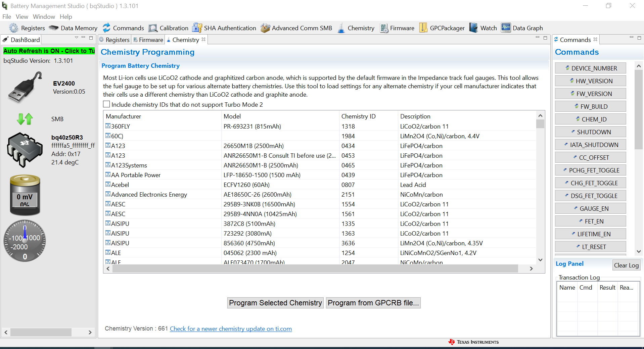Click Program Selected Chemistry button
Screen dimensions: 644x349
point(275,303)
